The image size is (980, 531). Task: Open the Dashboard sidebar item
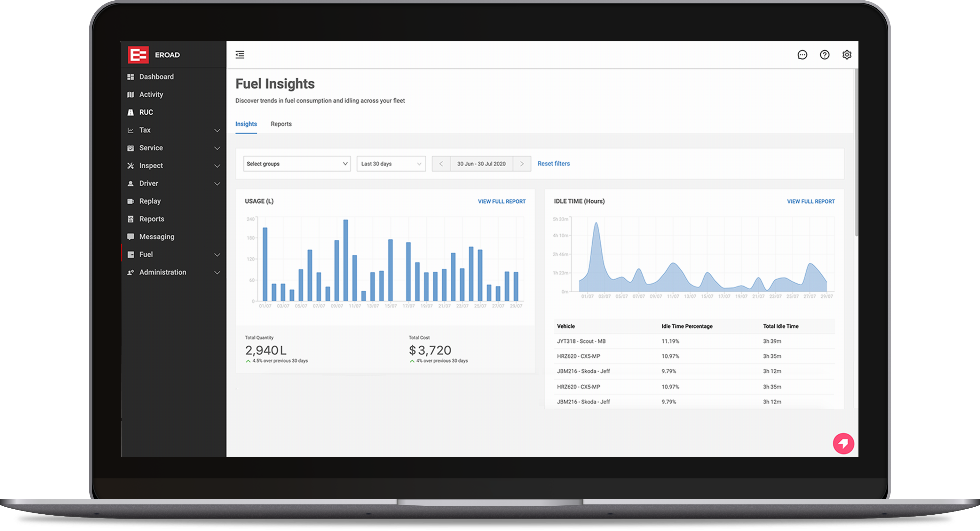[x=173, y=77]
